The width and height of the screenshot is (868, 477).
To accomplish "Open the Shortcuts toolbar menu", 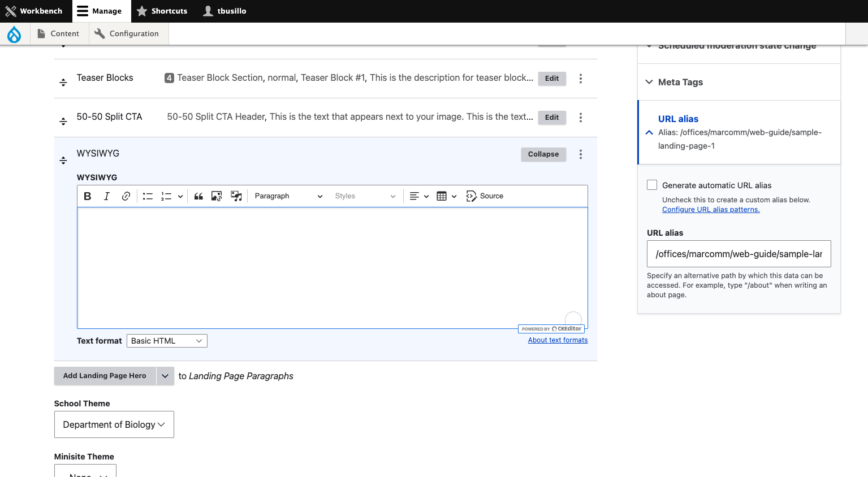I will coord(162,11).
